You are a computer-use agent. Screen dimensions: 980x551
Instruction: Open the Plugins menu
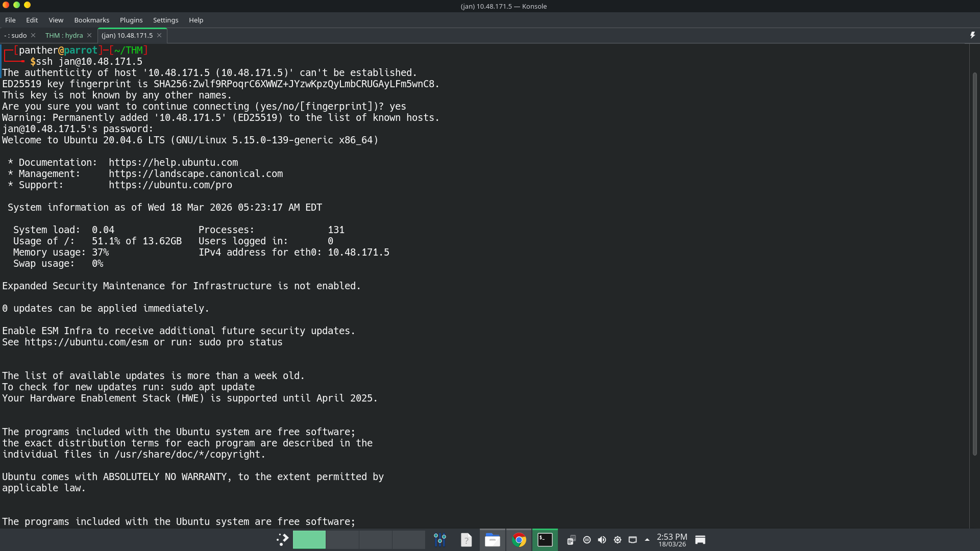tap(131, 20)
